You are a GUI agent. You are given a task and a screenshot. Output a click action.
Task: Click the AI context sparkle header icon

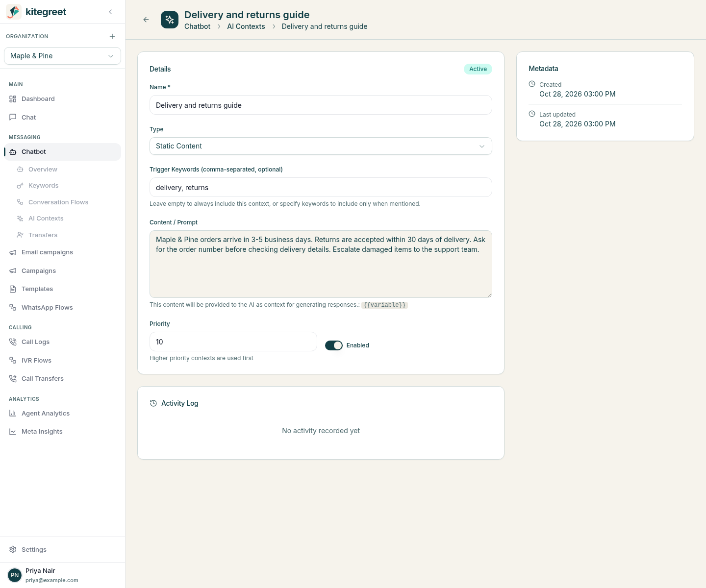coord(170,20)
